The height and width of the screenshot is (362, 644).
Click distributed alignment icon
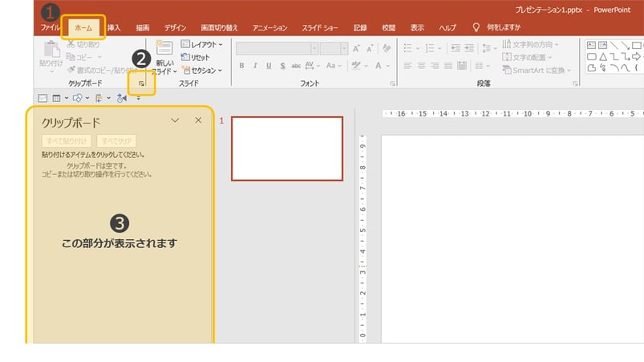pyautogui.click(x=462, y=66)
